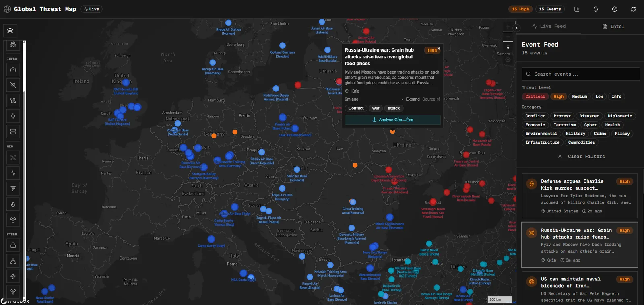Click the attack tag in popup
Viewport: 644px width, 305px height.
tap(394, 109)
